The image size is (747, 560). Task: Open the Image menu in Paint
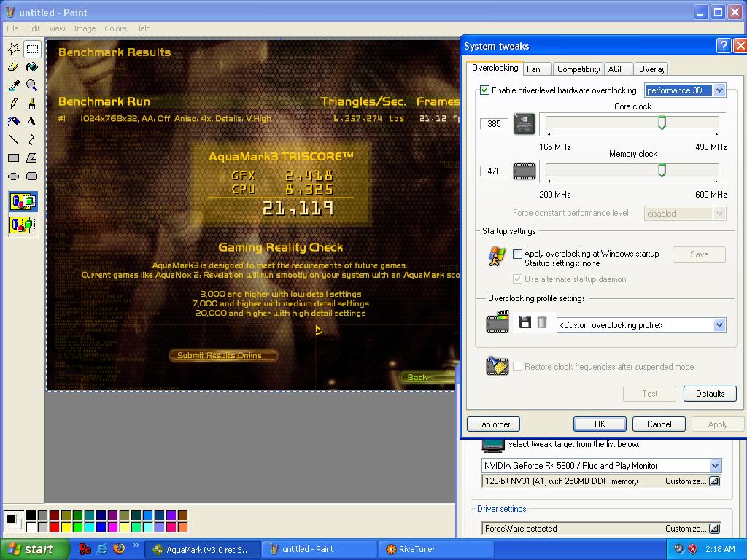tap(85, 28)
